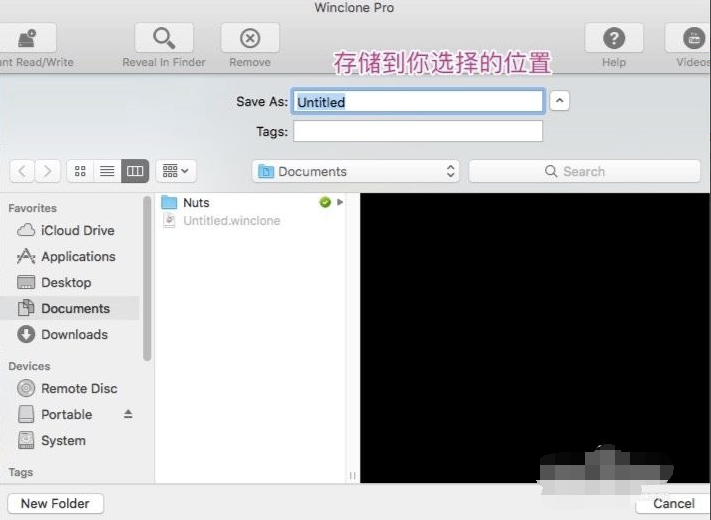
Task: Click the Tags input field
Action: point(418,131)
